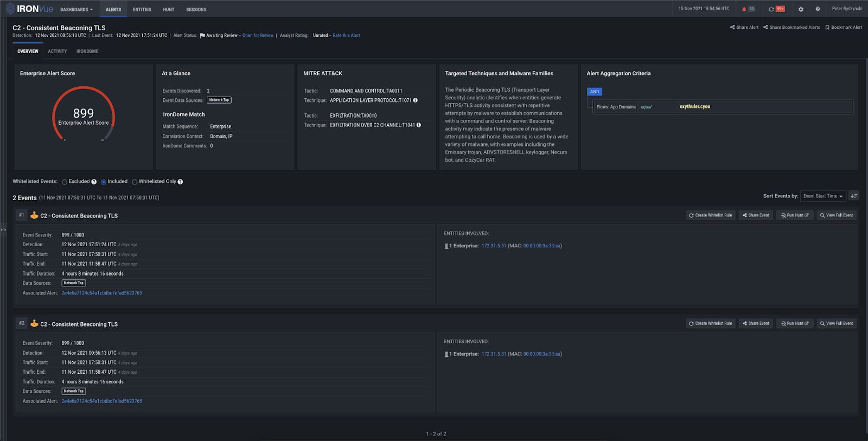Click help icon next to Whitelisted Only option
The image size is (868, 441).
click(x=180, y=182)
